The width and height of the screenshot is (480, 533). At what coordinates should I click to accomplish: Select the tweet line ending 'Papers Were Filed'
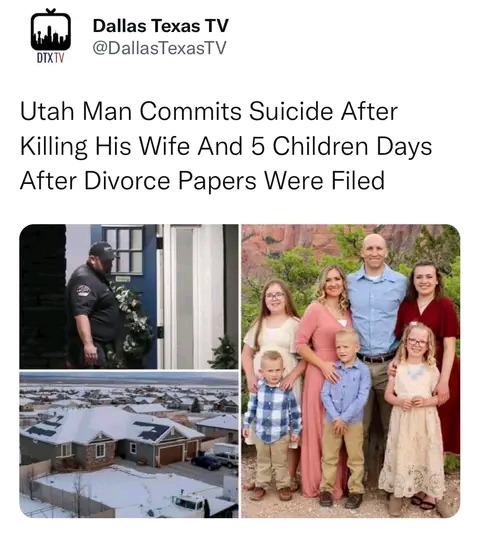point(202,180)
